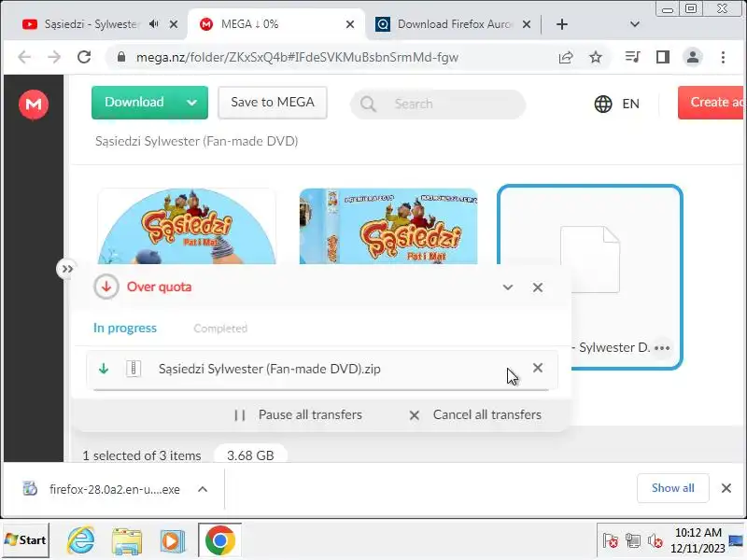Click the Show desktop tray icon
Image resolution: width=747 pixels, height=560 pixels.
click(737, 540)
